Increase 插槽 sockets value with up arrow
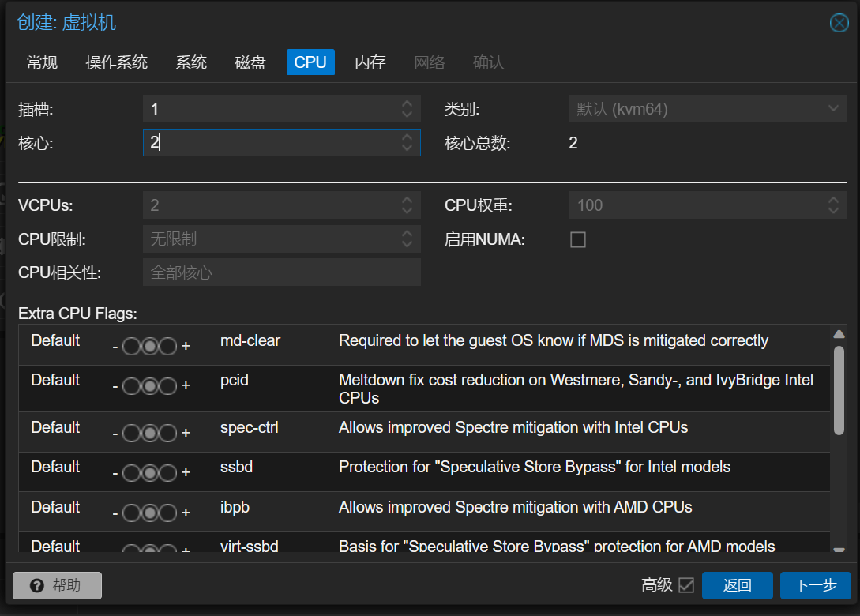This screenshot has height=616, width=860. point(407,104)
